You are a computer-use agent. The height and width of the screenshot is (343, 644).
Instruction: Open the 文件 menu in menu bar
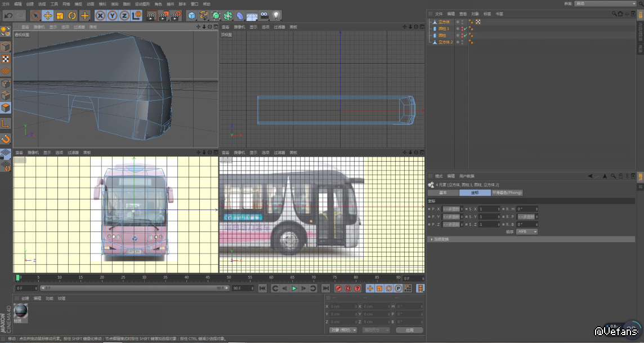pos(5,3)
